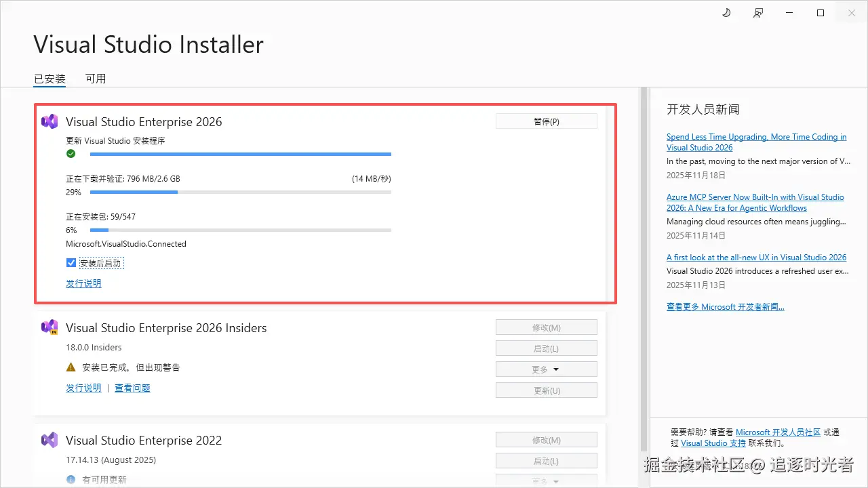Click the 6% package install progress bar
868x488 pixels.
[241, 230]
